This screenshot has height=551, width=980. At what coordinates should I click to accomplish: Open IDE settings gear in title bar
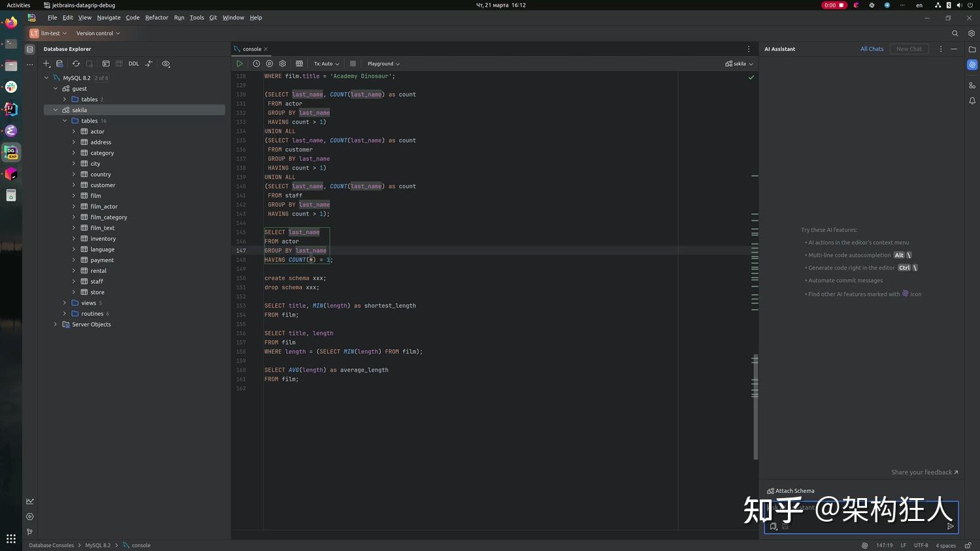tap(972, 33)
